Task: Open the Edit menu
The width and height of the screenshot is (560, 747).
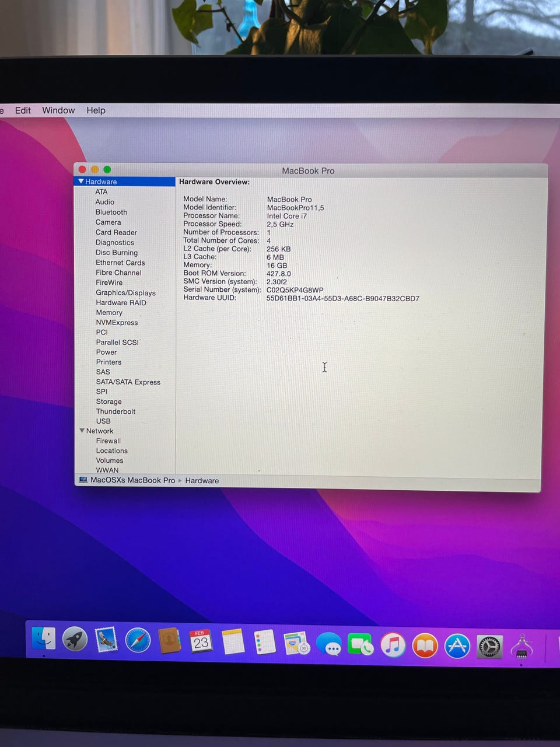Action: [23, 110]
